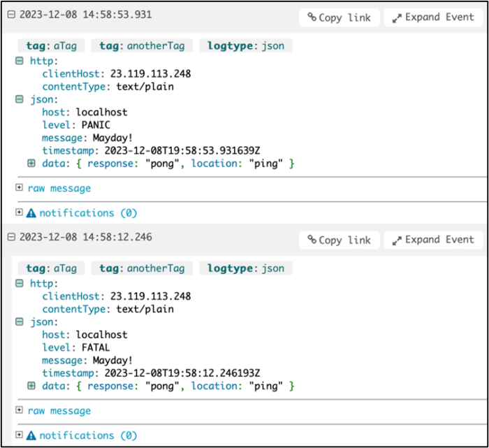Screen dimensions: 489x448
Task: Expand Event for the PANIC log entry
Action: (x=433, y=17)
